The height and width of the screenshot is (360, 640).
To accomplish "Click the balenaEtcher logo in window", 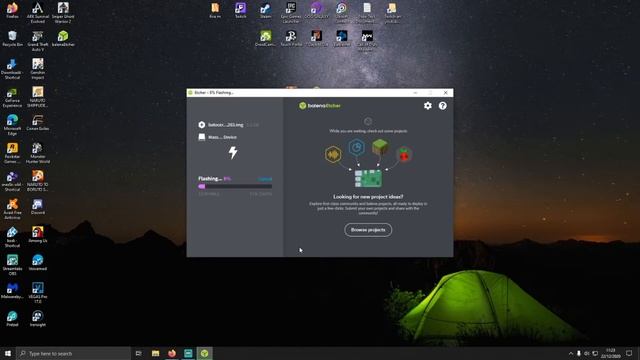I will pyautogui.click(x=320, y=106).
